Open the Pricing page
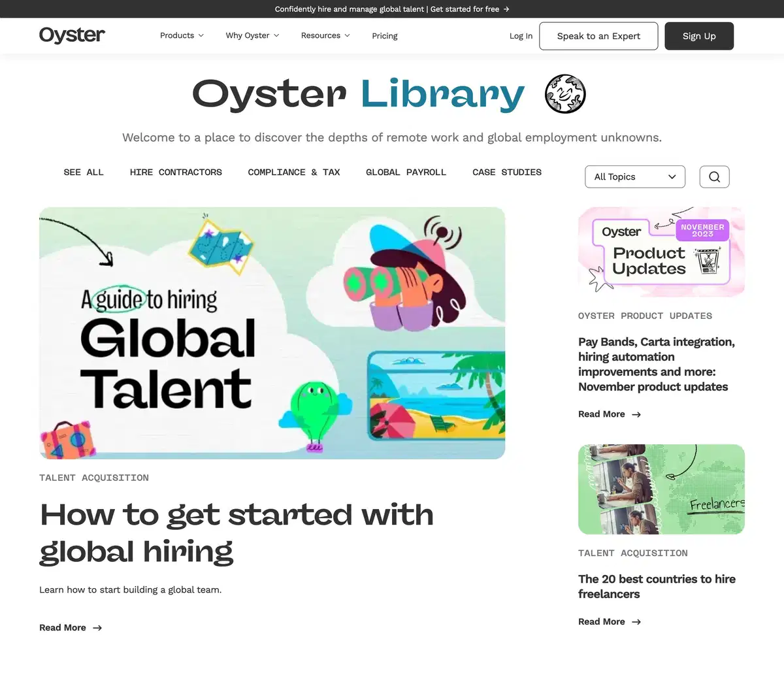The width and height of the screenshot is (784, 675). point(385,36)
